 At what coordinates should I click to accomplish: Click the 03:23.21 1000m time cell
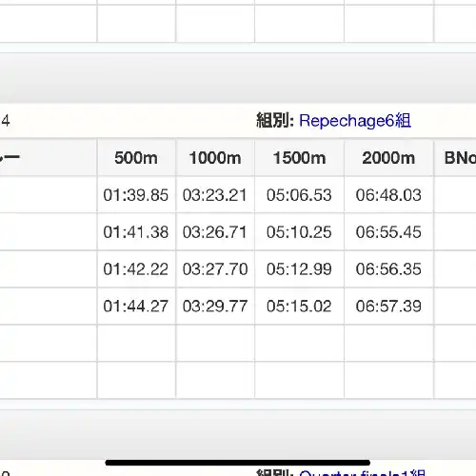pyautogui.click(x=215, y=195)
